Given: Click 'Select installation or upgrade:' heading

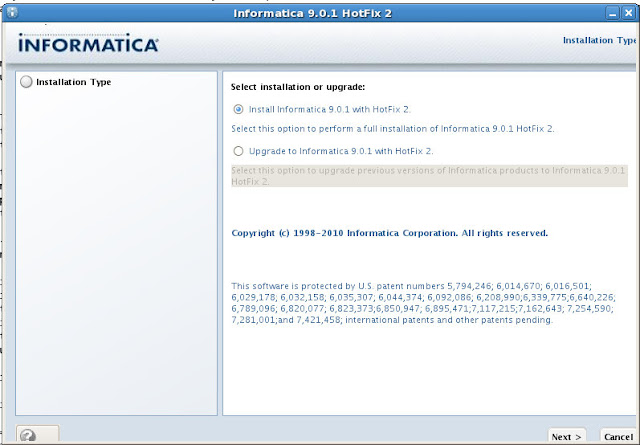Looking at the screenshot, I should pyautogui.click(x=298, y=87).
